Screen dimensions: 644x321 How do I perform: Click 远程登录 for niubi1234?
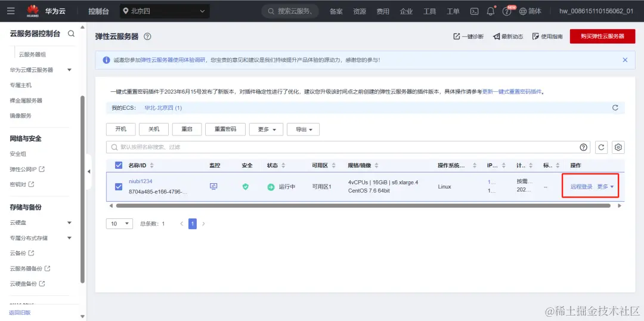(581, 187)
